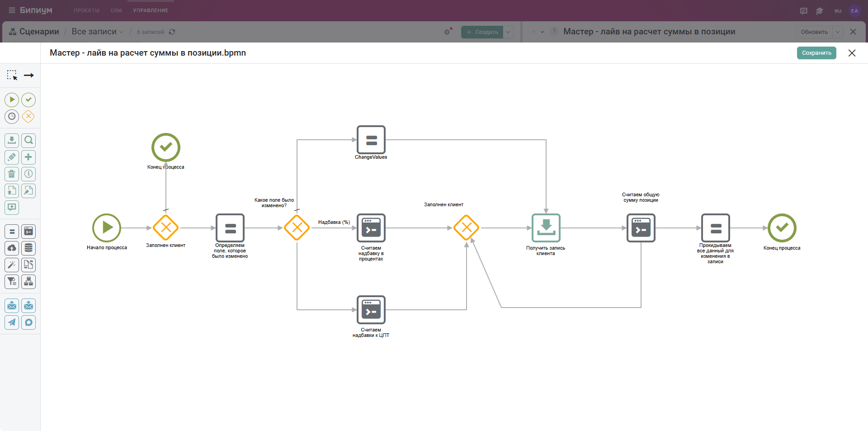
Task: Pick the script console tool in palette
Action: click(28, 232)
